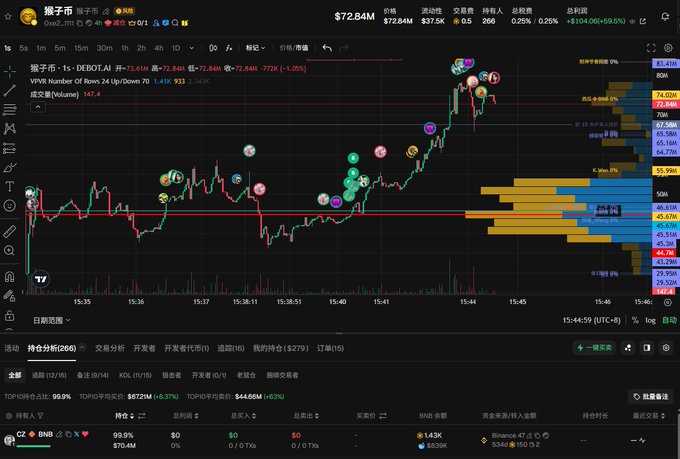This screenshot has height=459, width=680.
Task: Toggle percent scale on price axis
Action: [x=635, y=320]
